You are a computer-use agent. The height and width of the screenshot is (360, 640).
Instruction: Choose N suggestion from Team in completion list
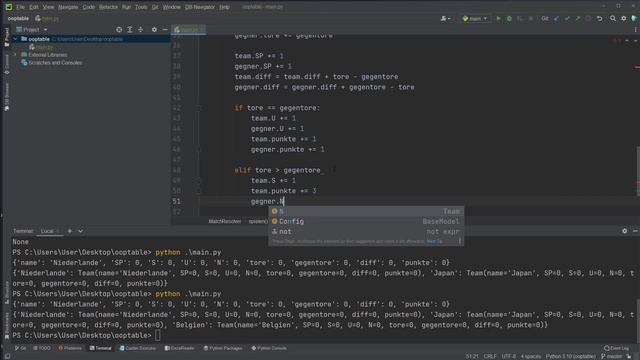(x=366, y=211)
